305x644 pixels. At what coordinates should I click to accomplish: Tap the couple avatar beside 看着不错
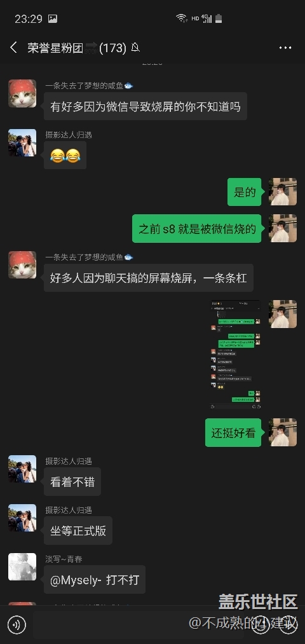pyautogui.click(x=22, y=469)
